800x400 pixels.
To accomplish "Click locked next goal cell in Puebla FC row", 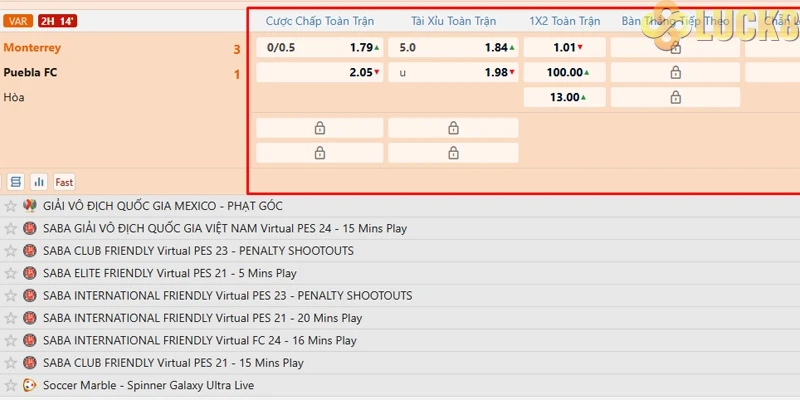I will (x=676, y=72).
